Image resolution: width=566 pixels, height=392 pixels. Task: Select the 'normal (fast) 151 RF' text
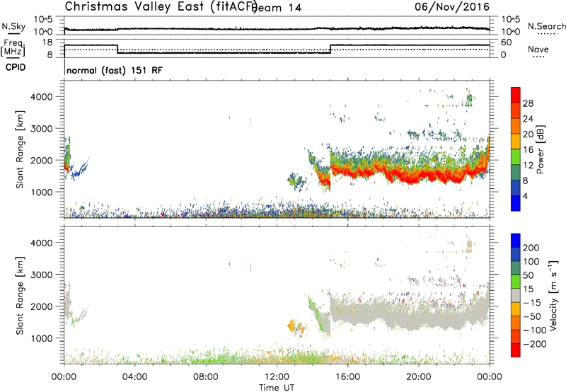coord(115,70)
